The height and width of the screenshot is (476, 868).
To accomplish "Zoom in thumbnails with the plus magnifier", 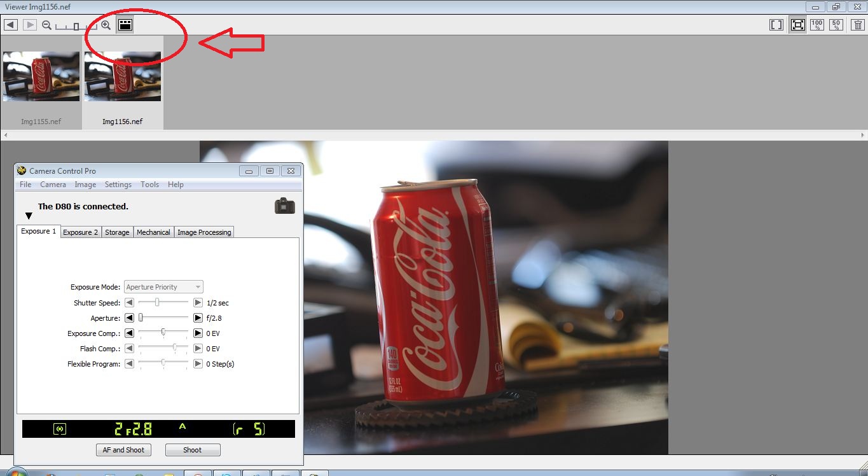I will 106,25.
